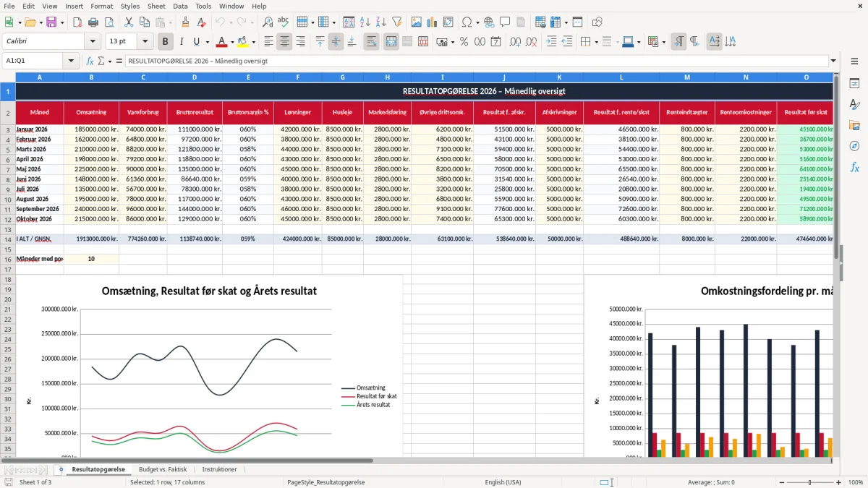Image resolution: width=868 pixels, height=488 pixels.
Task: Select Clone Formatting paintbrush
Action: 185,22
